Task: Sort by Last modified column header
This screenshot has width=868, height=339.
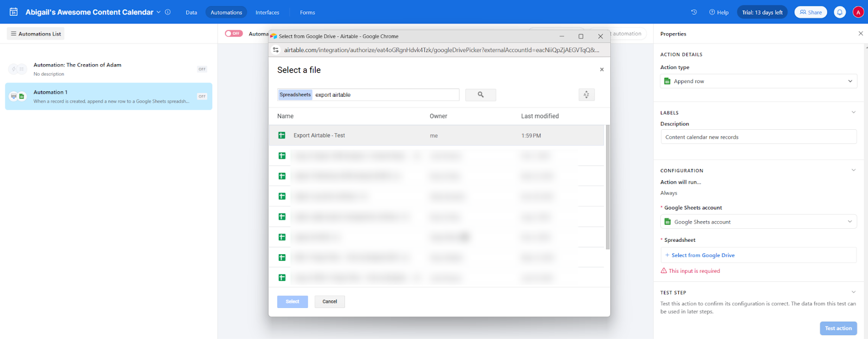Action: pyautogui.click(x=540, y=116)
